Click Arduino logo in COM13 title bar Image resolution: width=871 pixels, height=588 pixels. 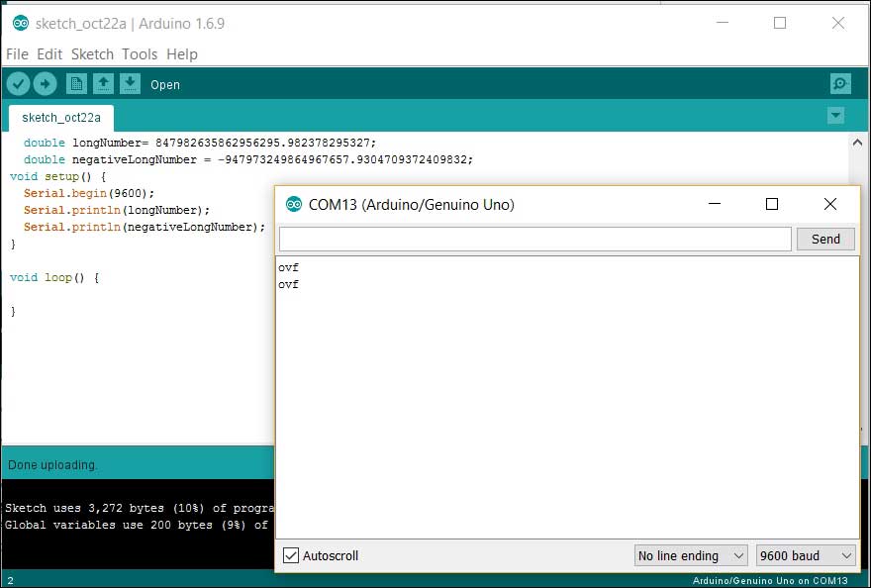[x=293, y=205]
